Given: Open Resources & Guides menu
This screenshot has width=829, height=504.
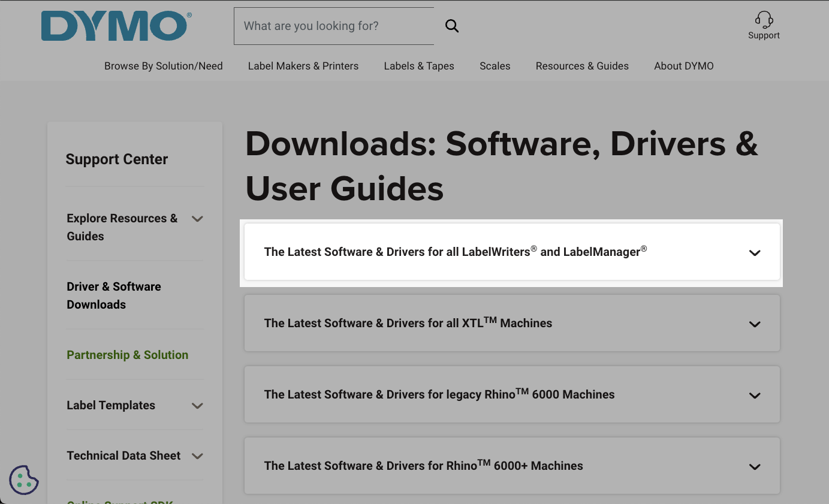Looking at the screenshot, I should [x=581, y=66].
